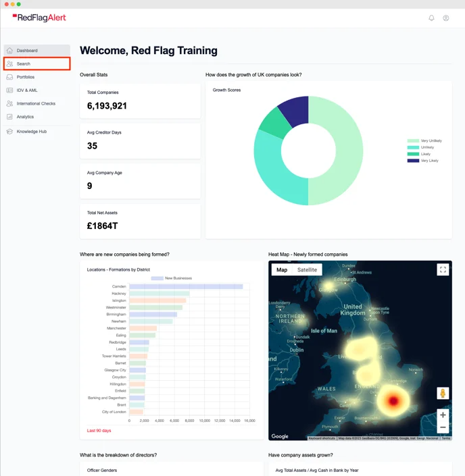Click the Tower Hamlets label in district chart
465x476 pixels.
(114, 356)
